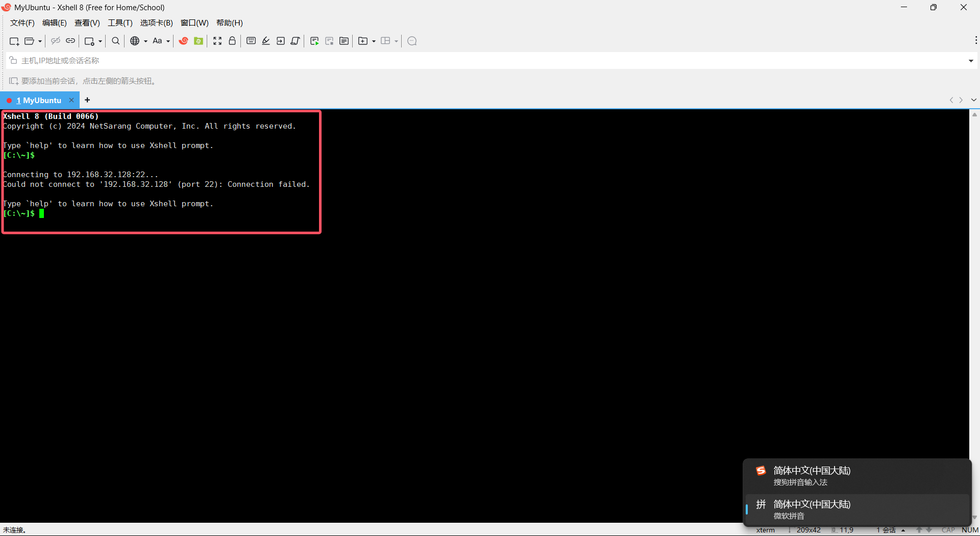Toggle CAP indicator in status bar
The image size is (980, 536).
[x=947, y=530]
